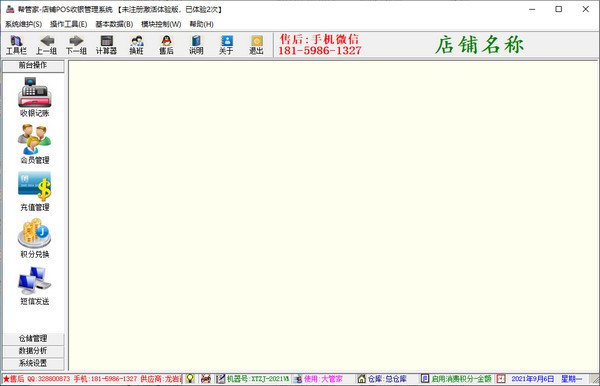
Task: Close the POS application window
Action: [585, 9]
